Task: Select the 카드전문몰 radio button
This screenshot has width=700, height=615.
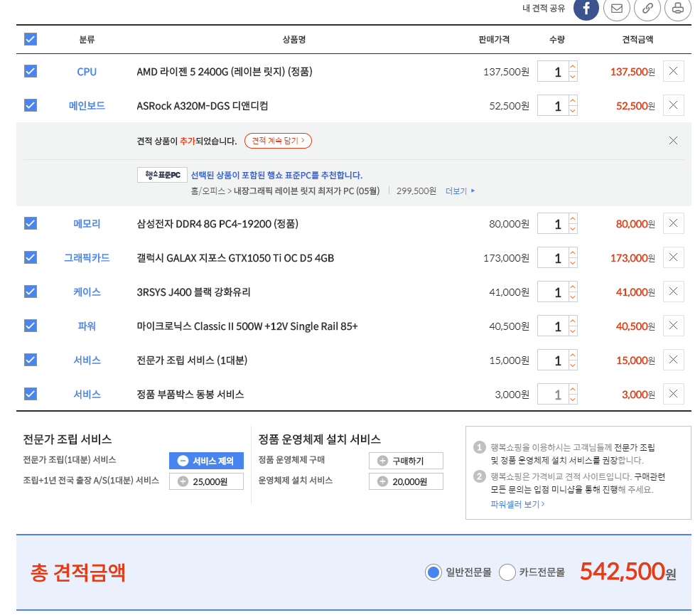Action: point(507,572)
